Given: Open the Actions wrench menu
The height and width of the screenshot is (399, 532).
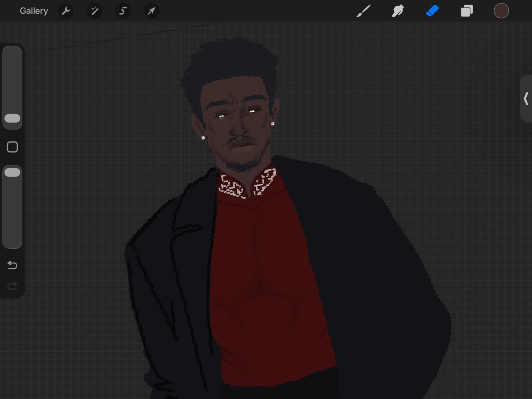Looking at the screenshot, I should 66,11.
